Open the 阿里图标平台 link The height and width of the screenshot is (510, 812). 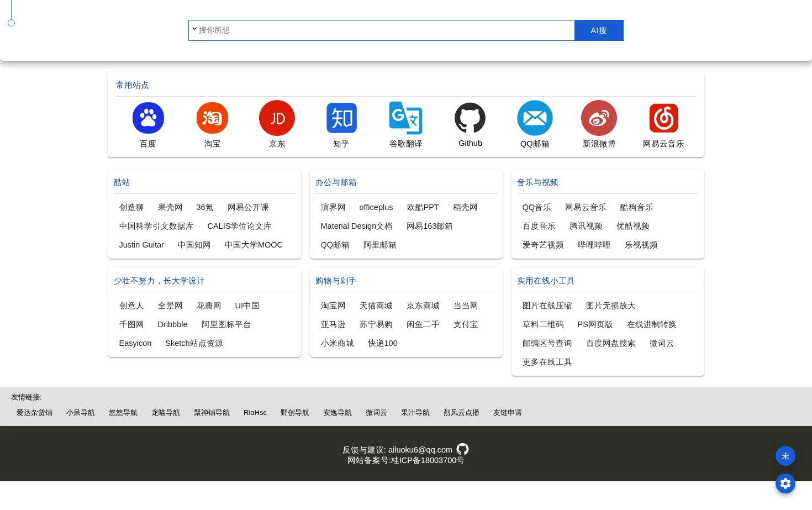[226, 324]
